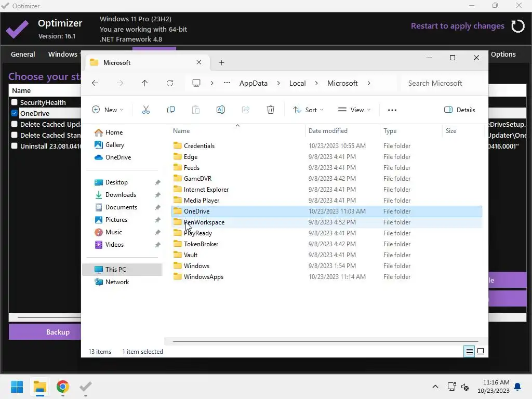Delete selection with the trash can icon

point(270,110)
